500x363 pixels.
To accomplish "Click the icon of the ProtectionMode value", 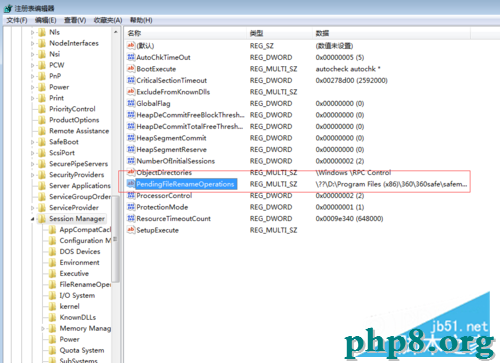I will pyautogui.click(x=131, y=207).
